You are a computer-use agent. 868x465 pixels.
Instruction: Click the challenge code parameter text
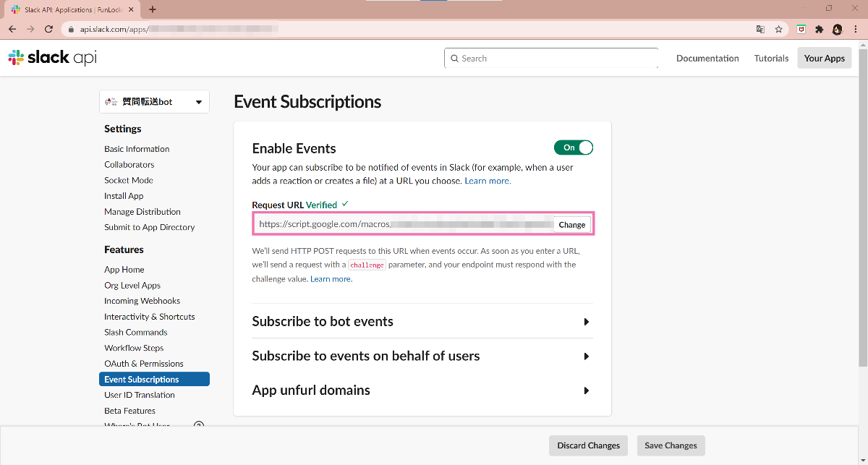click(367, 265)
